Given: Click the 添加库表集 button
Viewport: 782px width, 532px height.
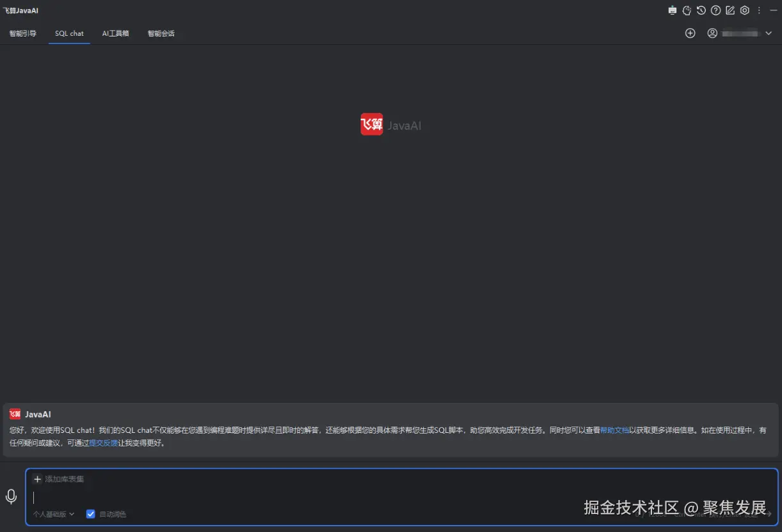Looking at the screenshot, I should [58, 479].
